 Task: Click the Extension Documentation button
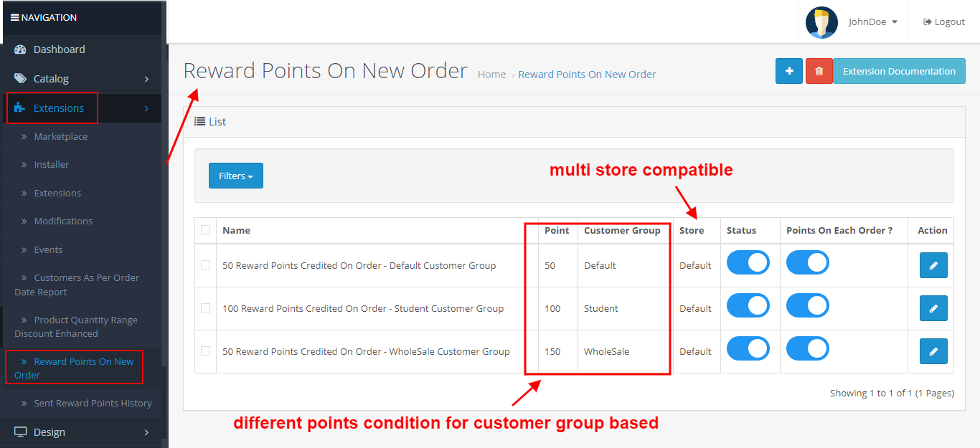pyautogui.click(x=898, y=72)
